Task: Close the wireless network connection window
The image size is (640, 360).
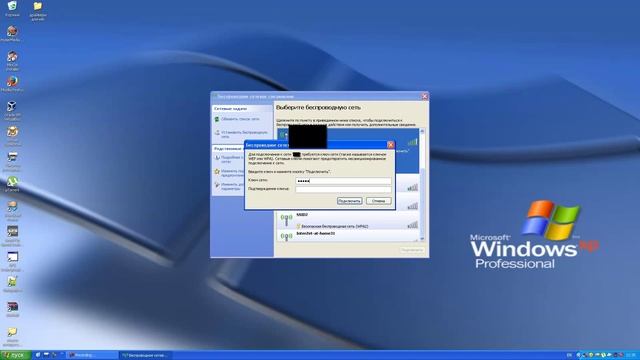Action: [x=424, y=96]
